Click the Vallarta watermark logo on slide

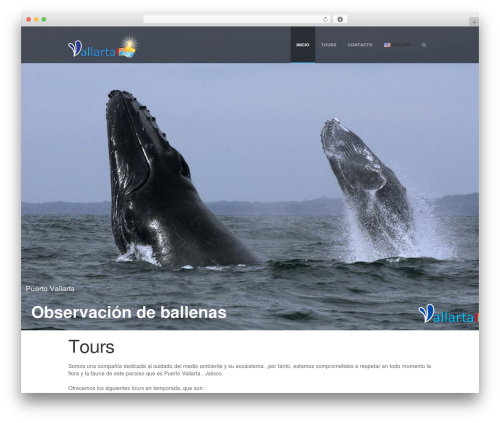pyautogui.click(x=448, y=314)
